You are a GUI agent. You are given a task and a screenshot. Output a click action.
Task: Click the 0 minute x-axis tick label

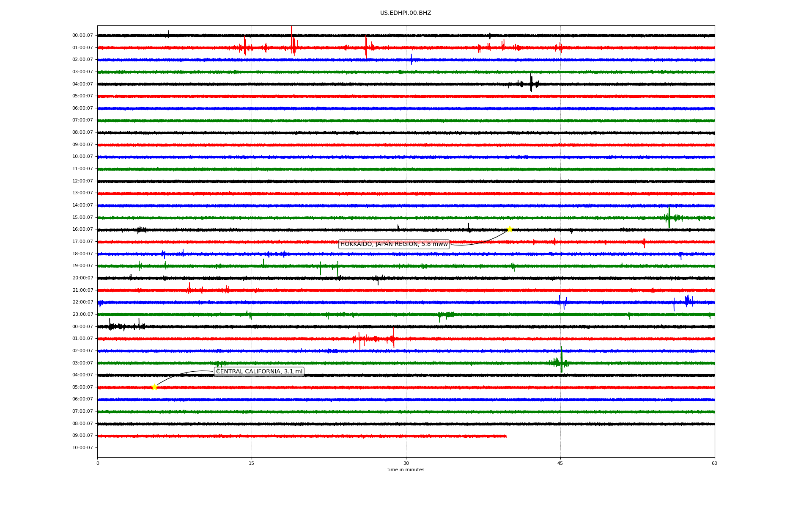click(98, 464)
